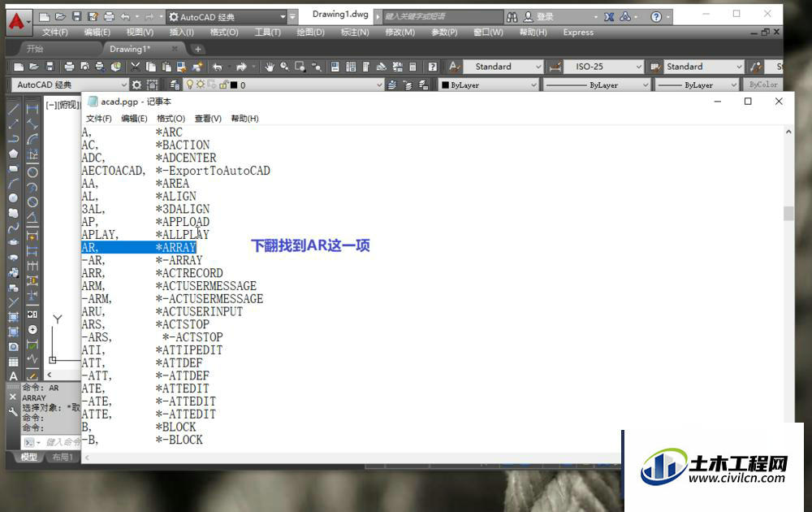
Task: Switch to the 布局1 layout tab
Action: 63,457
